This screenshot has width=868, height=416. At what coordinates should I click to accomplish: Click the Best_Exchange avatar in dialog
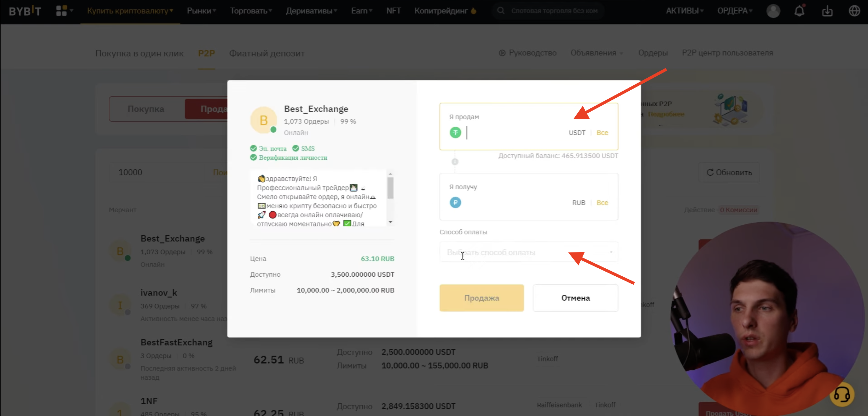click(x=263, y=120)
